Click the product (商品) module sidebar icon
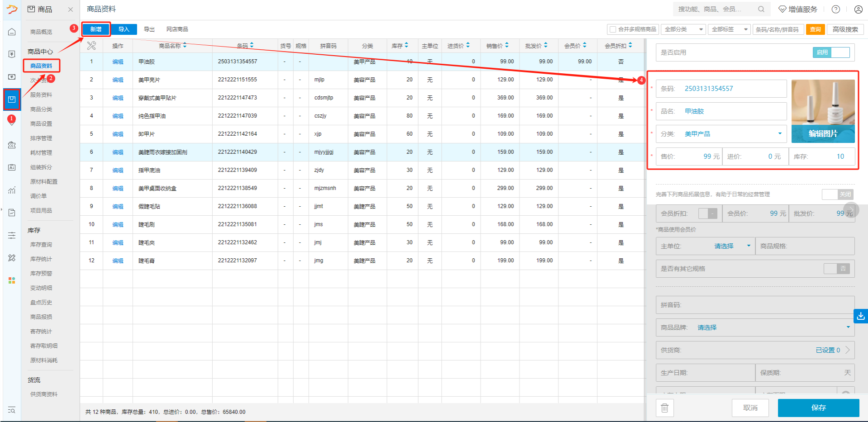The height and width of the screenshot is (422, 868). click(x=12, y=99)
